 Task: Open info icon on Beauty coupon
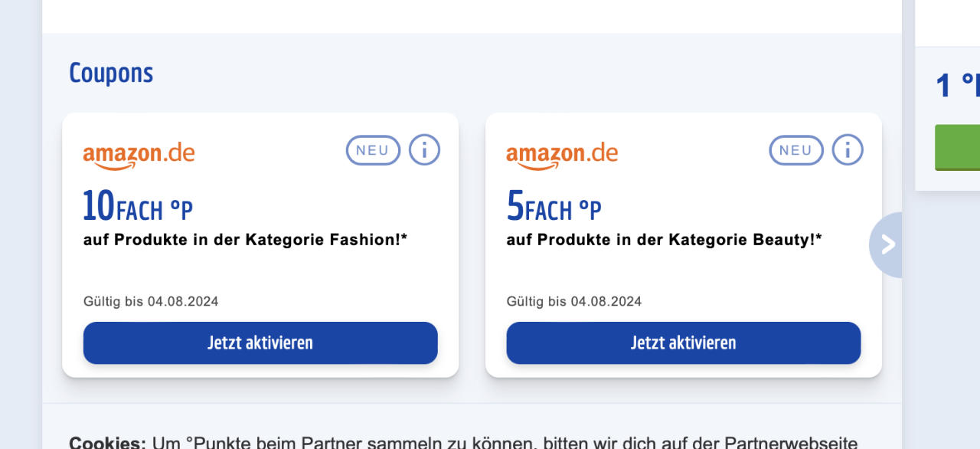pyautogui.click(x=848, y=150)
